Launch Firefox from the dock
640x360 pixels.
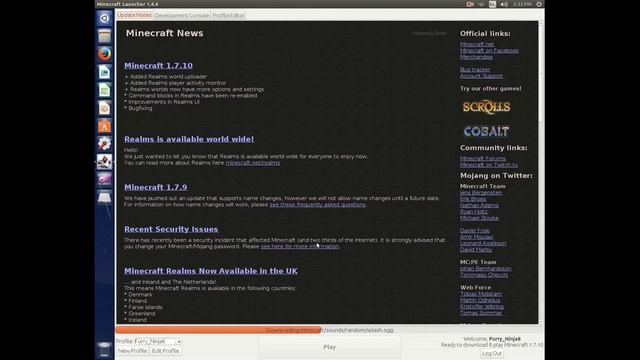click(x=104, y=54)
